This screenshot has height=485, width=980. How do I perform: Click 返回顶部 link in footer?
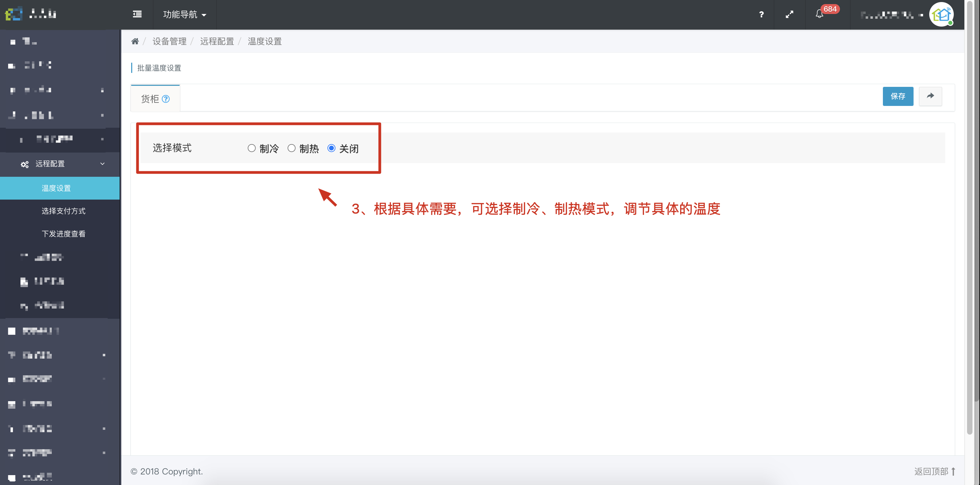(x=934, y=471)
